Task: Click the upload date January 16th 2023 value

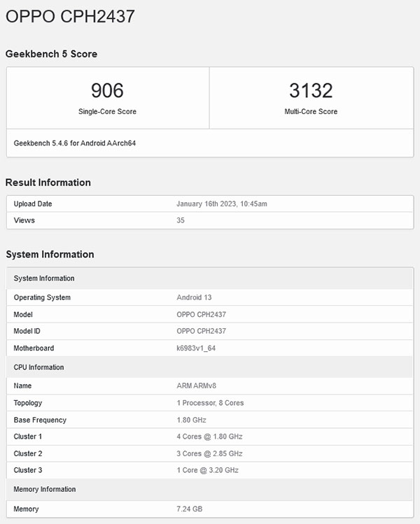Action: pos(222,204)
